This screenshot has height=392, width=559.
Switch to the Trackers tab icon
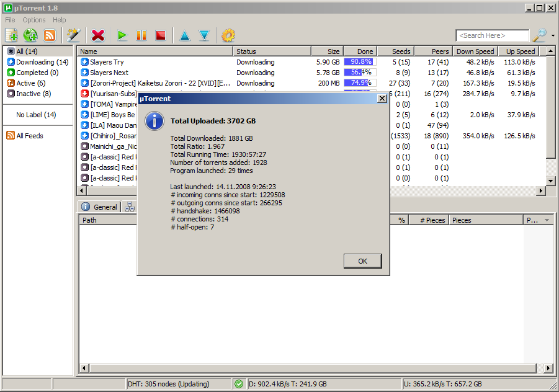click(130, 207)
